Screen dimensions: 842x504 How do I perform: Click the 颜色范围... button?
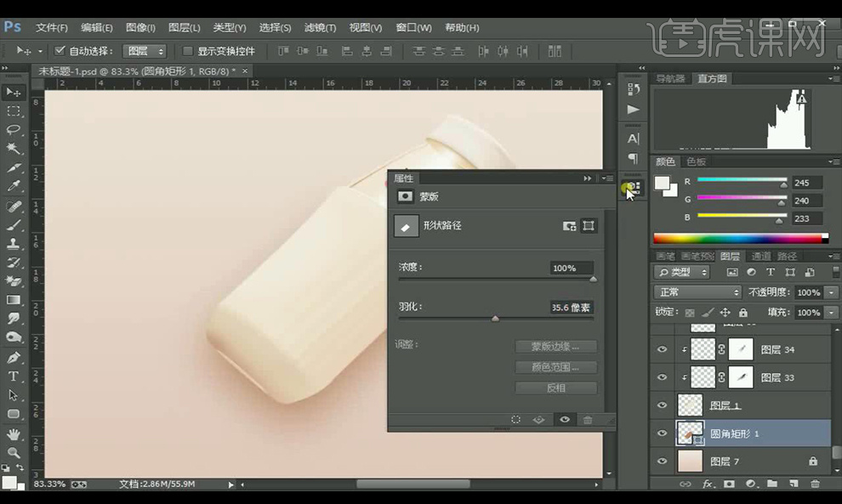(555, 367)
